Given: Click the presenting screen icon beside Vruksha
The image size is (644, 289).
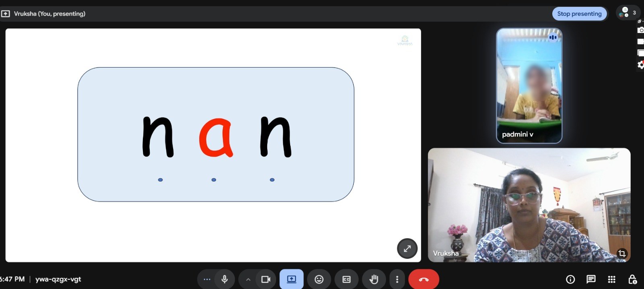Looking at the screenshot, I should (6, 14).
